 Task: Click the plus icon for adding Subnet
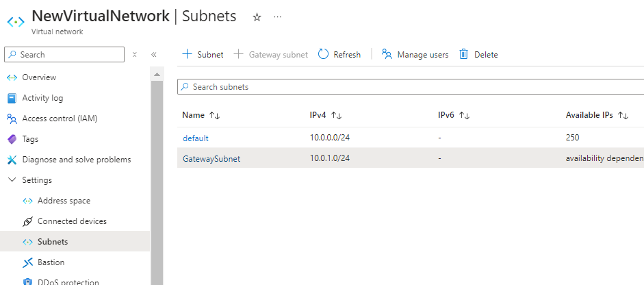point(187,54)
